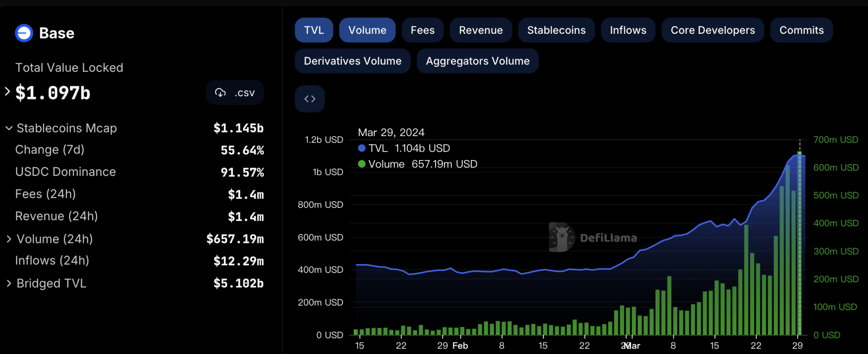Viewport: 868px width, 354px height.
Task: Enable the Derivatives Volume chart series
Action: pyautogui.click(x=353, y=61)
